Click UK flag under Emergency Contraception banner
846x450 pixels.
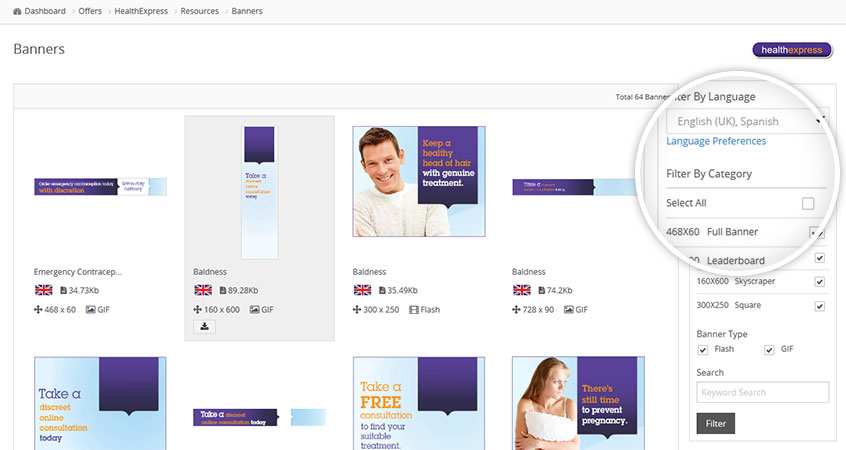(44, 290)
